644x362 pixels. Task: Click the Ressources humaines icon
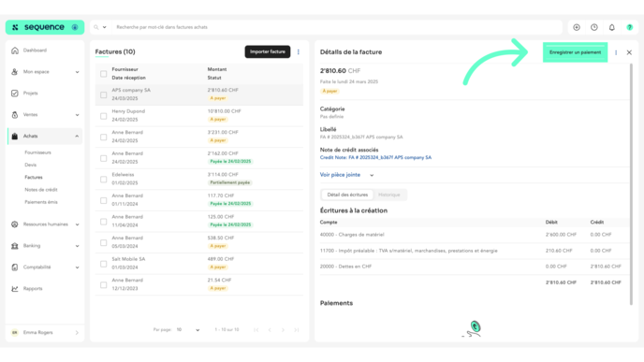tap(15, 224)
